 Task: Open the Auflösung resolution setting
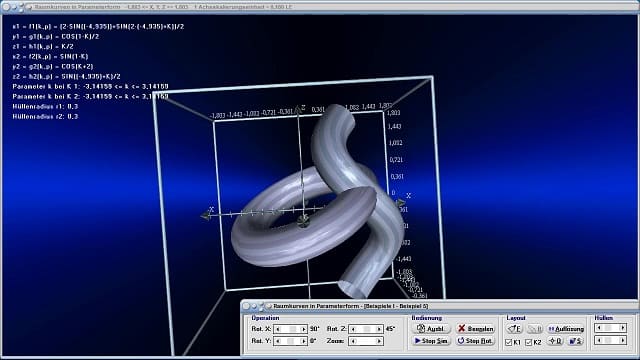coord(566,329)
